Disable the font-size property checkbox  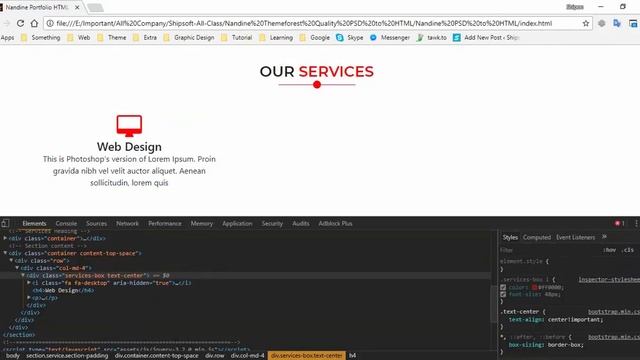tap(503, 294)
